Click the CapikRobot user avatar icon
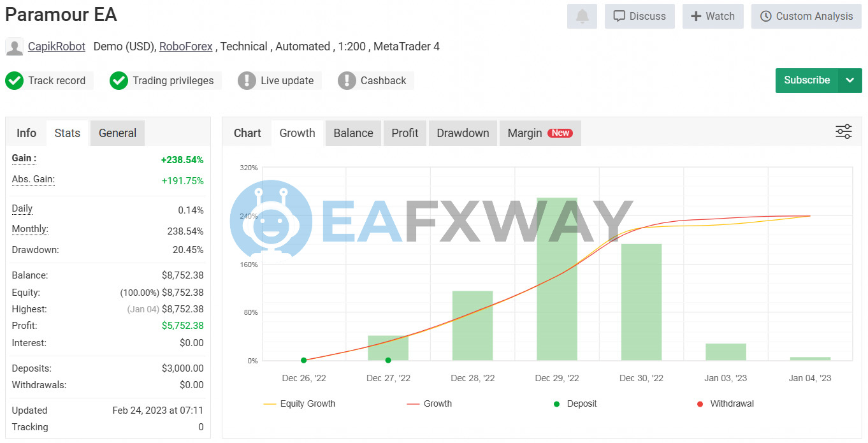Screen dimensions: 868x443 [15, 47]
